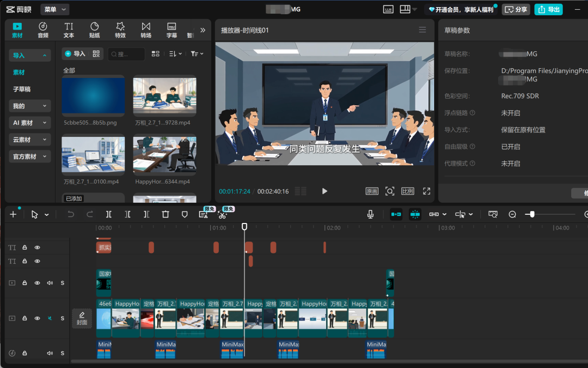Image resolution: width=588 pixels, height=368 pixels.
Task: Open the 转场 transitions panel icon
Action: (x=146, y=29)
